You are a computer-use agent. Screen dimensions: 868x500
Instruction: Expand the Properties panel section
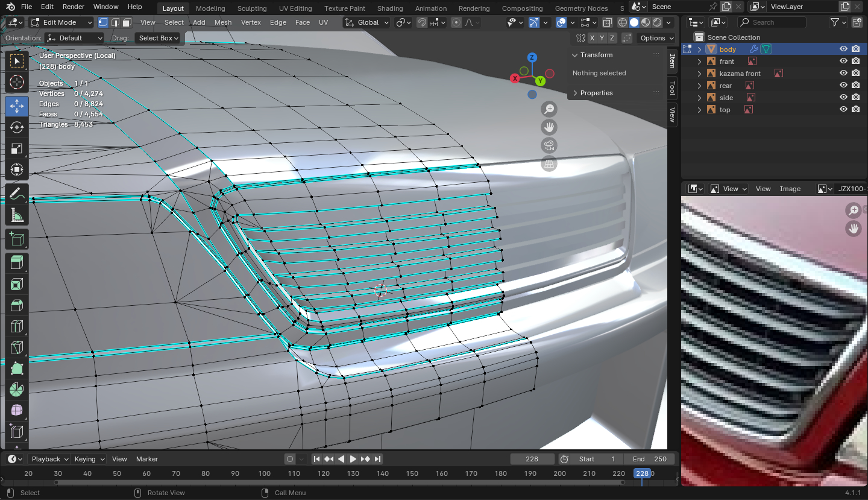[596, 93]
